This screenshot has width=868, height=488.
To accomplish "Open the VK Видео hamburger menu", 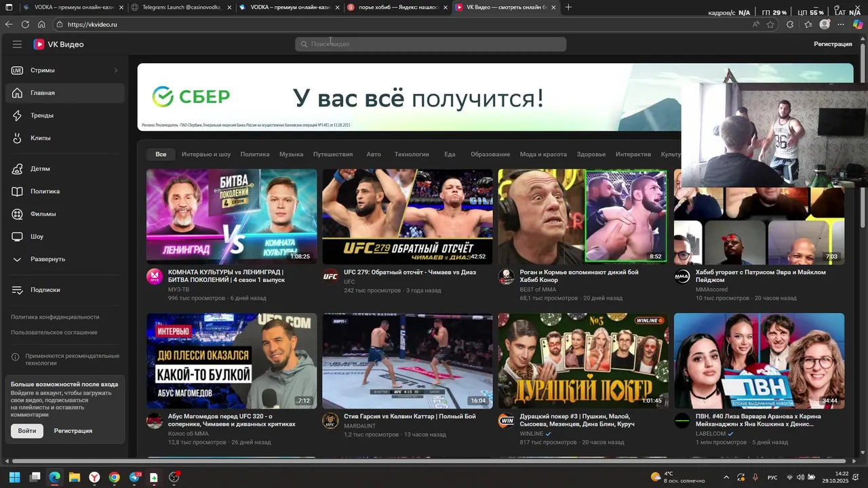I will pyautogui.click(x=17, y=44).
